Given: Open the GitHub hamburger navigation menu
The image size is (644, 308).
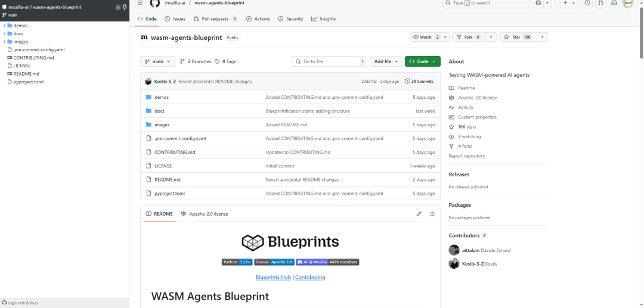Looking at the screenshot, I should (140, 3).
